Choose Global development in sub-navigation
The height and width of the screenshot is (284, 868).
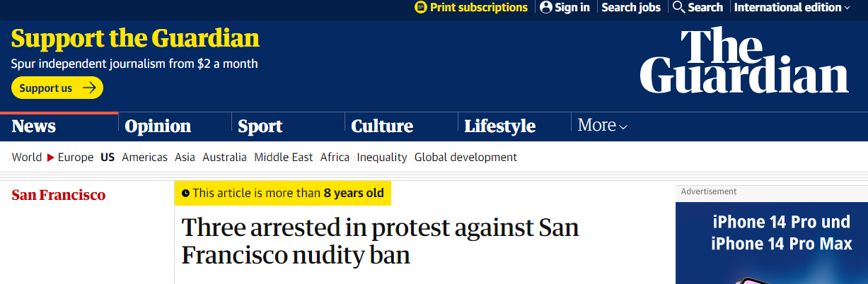pyautogui.click(x=465, y=158)
